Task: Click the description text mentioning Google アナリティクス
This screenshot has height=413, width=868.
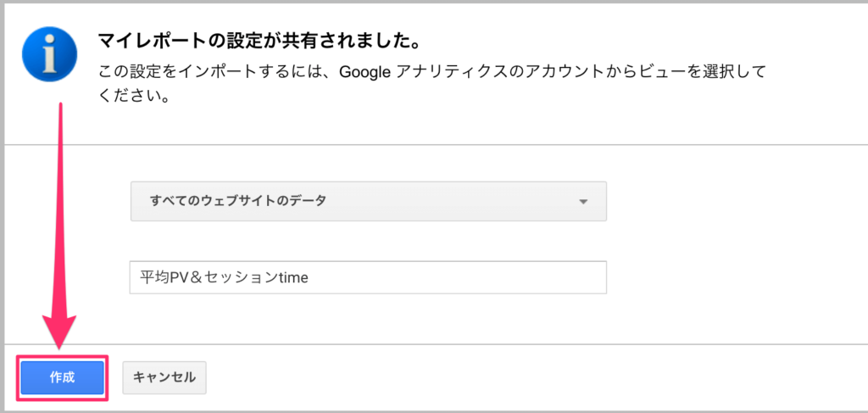Action: pyautogui.click(x=431, y=83)
